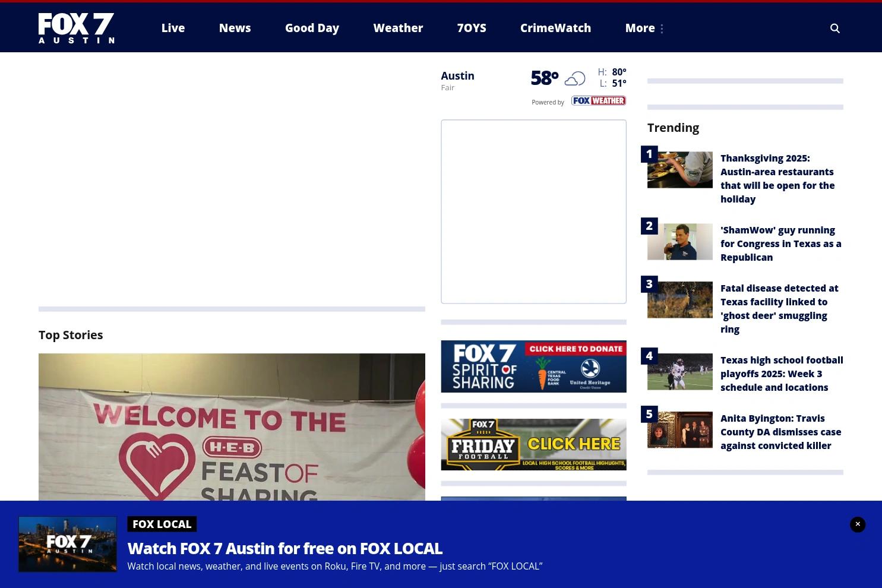Click the ShamWow guy thumbnail

(680, 242)
